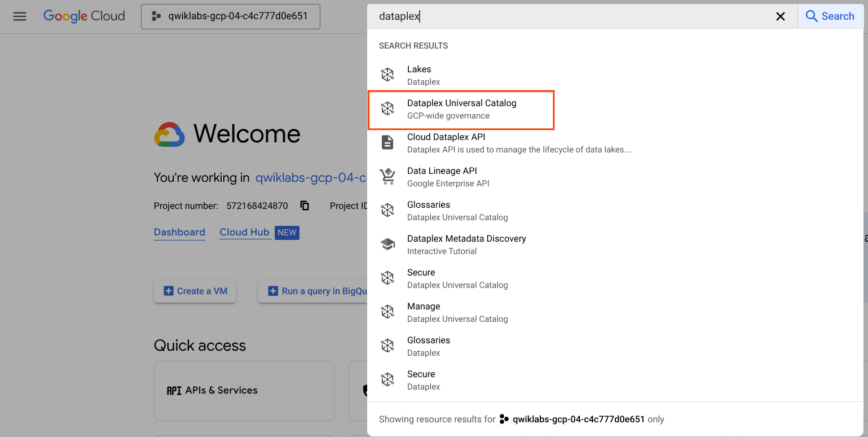Click the API icon in the APIs & Services card

[x=174, y=391]
